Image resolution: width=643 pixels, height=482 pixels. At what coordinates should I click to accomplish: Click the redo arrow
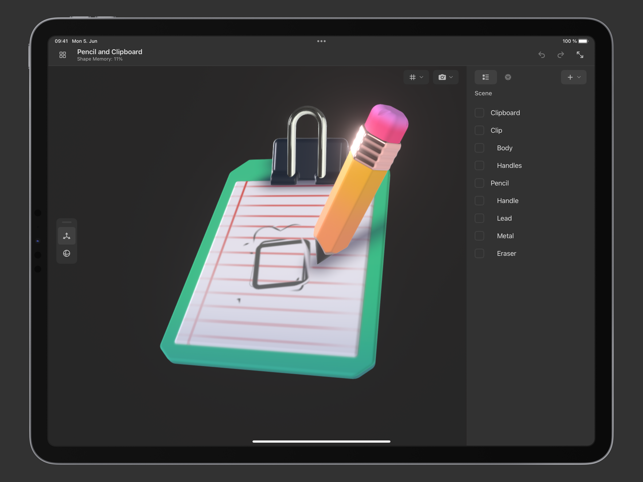click(561, 55)
